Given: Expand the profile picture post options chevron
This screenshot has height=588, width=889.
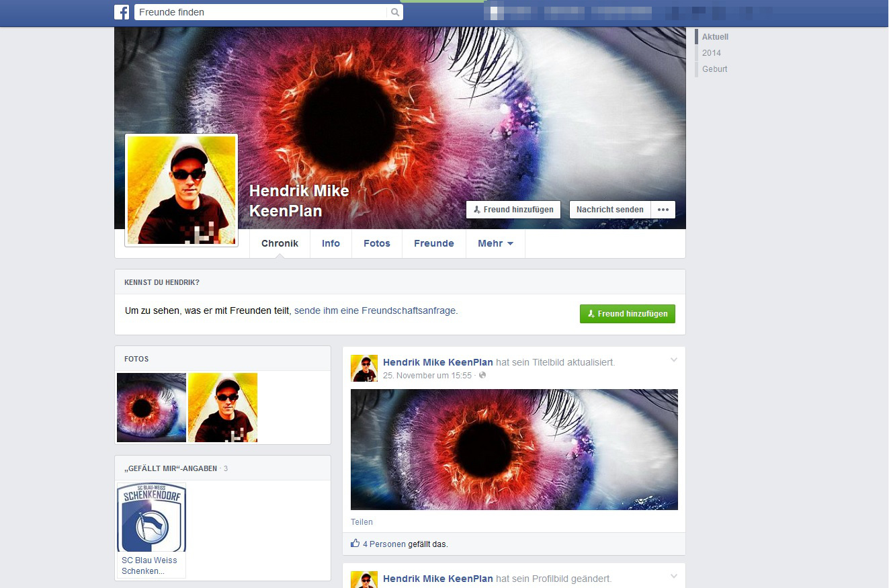Looking at the screenshot, I should pyautogui.click(x=674, y=576).
